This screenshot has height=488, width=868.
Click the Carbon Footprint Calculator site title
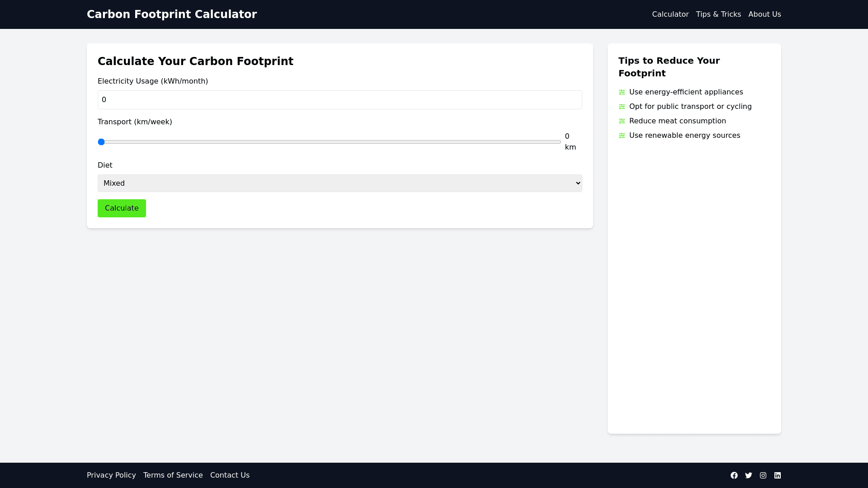pyautogui.click(x=172, y=14)
